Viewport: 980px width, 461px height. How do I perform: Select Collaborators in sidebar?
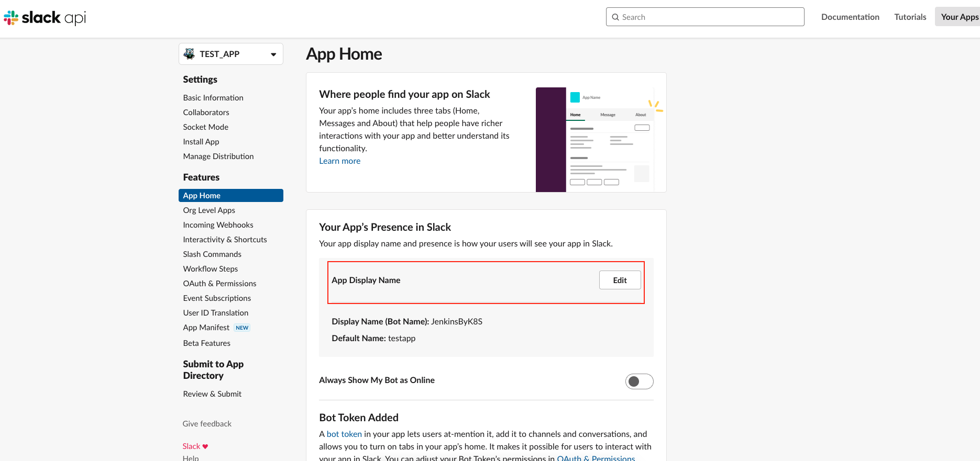pos(206,113)
